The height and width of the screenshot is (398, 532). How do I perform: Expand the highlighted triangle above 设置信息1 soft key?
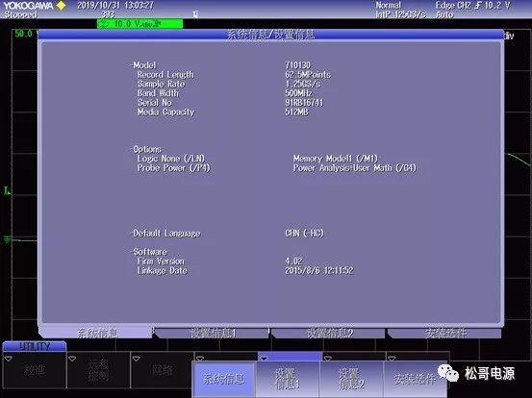tap(264, 359)
